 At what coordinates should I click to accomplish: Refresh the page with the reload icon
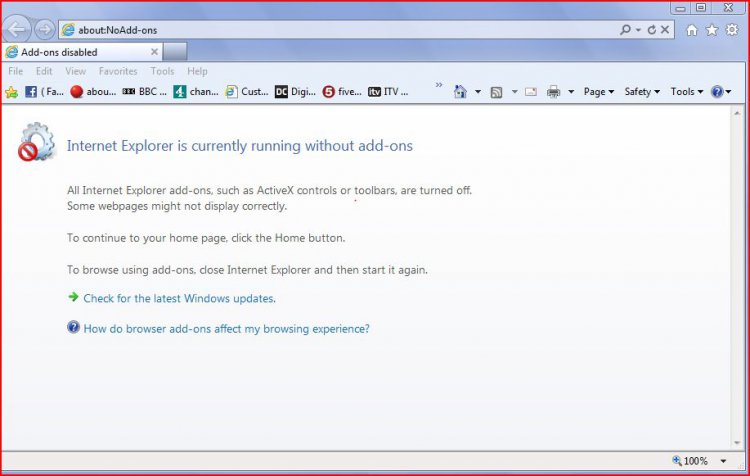pos(651,30)
